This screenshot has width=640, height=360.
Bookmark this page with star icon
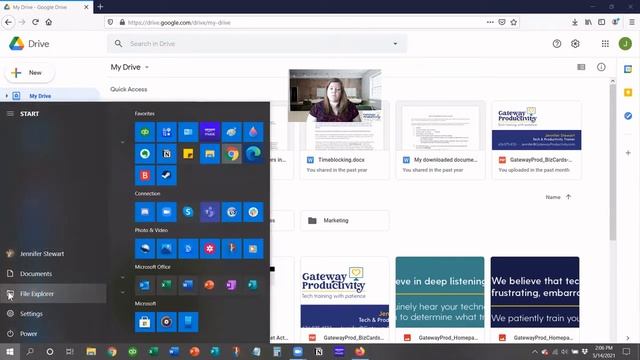pyautogui.click(x=514, y=22)
